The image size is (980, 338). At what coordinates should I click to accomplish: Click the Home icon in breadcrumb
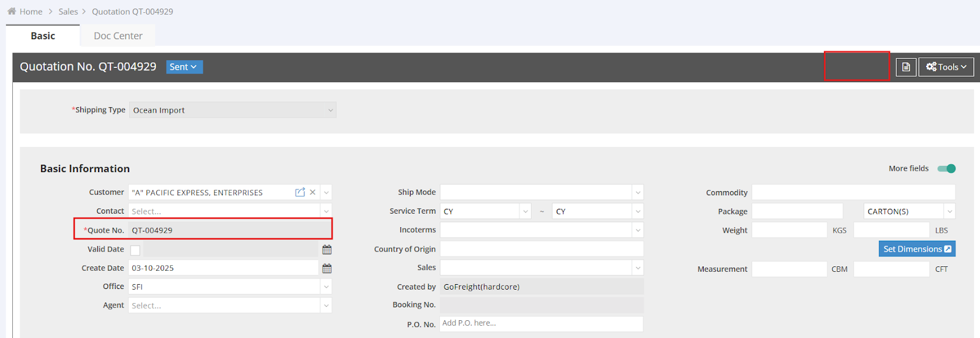click(x=12, y=12)
